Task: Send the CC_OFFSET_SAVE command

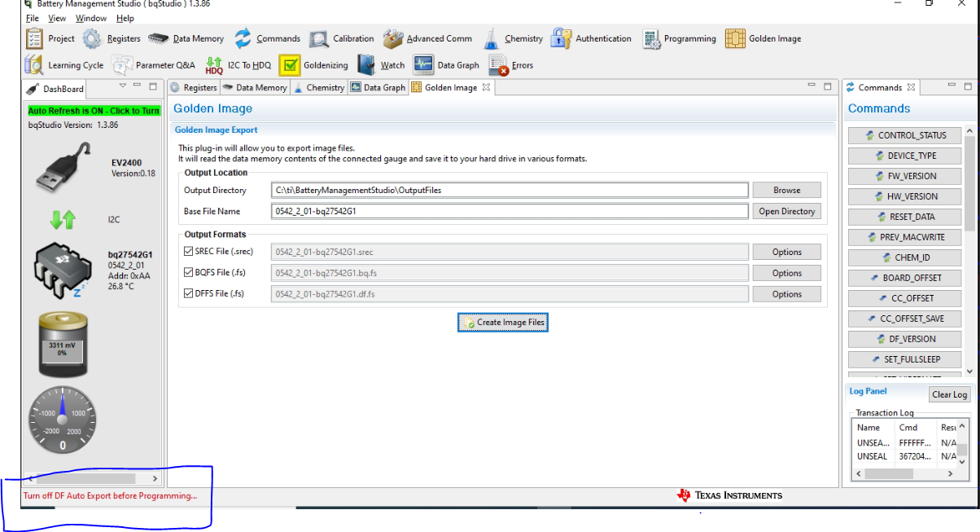Action: [x=904, y=319]
